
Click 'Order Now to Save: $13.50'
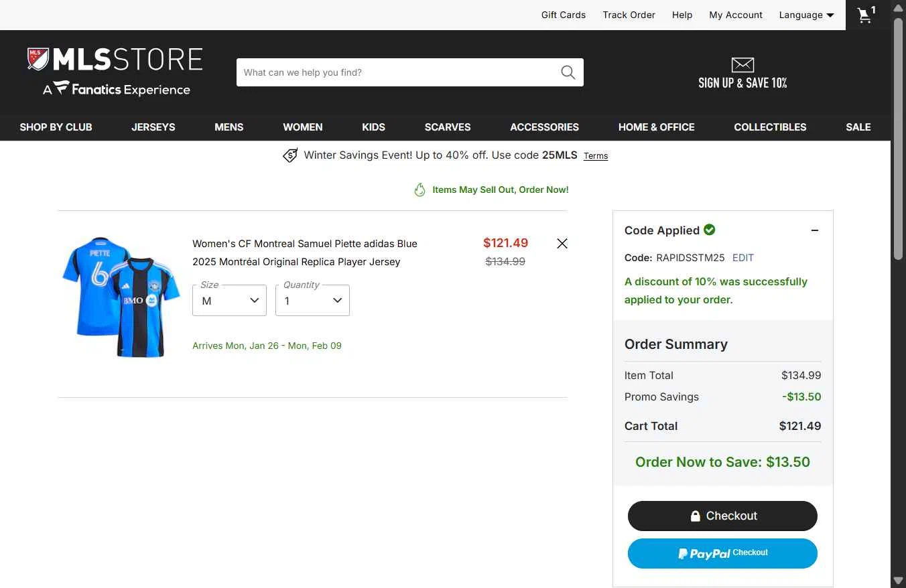coord(722,462)
